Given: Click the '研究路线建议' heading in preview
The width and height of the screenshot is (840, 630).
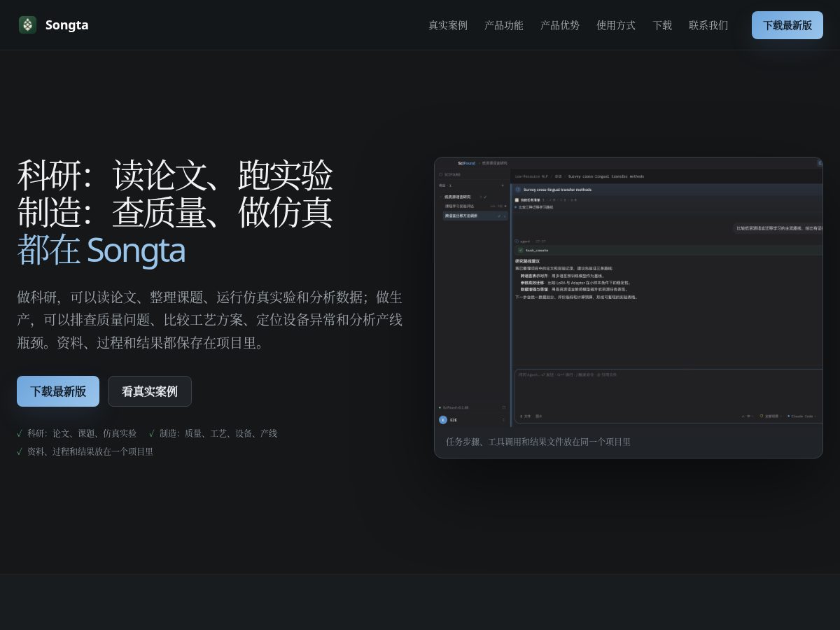Looking at the screenshot, I should (527, 261).
